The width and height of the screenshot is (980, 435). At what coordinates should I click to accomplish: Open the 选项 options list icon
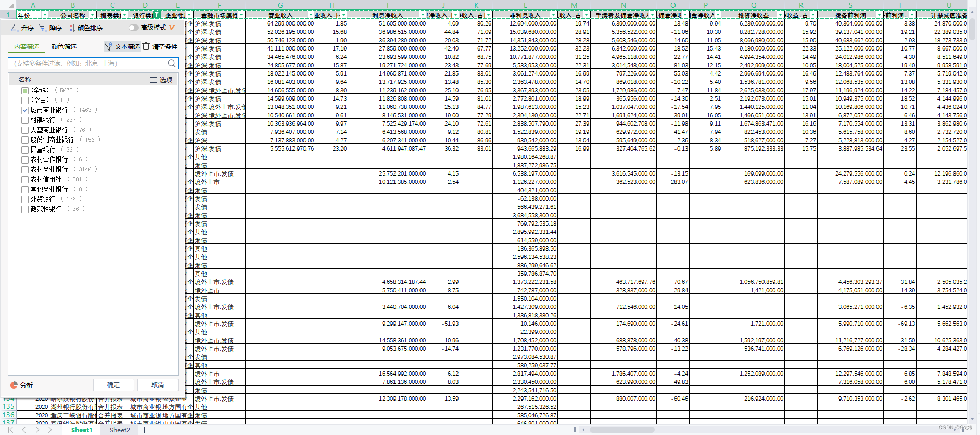153,80
